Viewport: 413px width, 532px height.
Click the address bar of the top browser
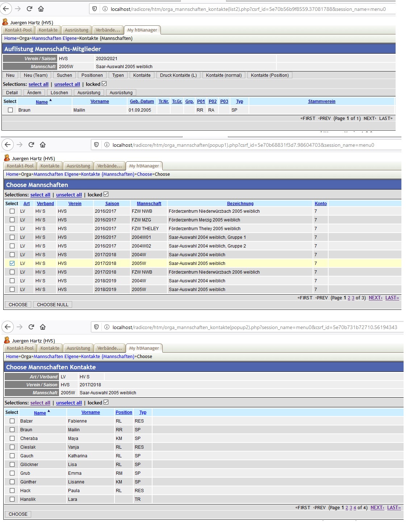(x=246, y=9)
